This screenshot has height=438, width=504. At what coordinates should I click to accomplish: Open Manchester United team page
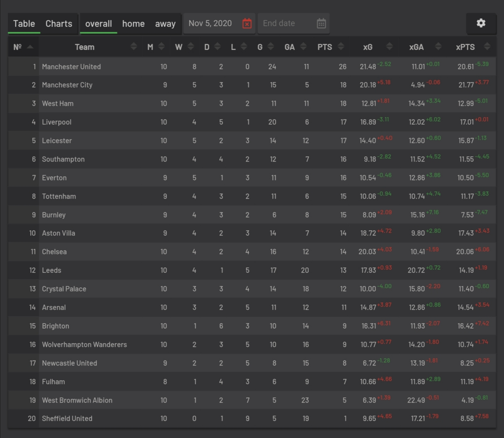71,67
